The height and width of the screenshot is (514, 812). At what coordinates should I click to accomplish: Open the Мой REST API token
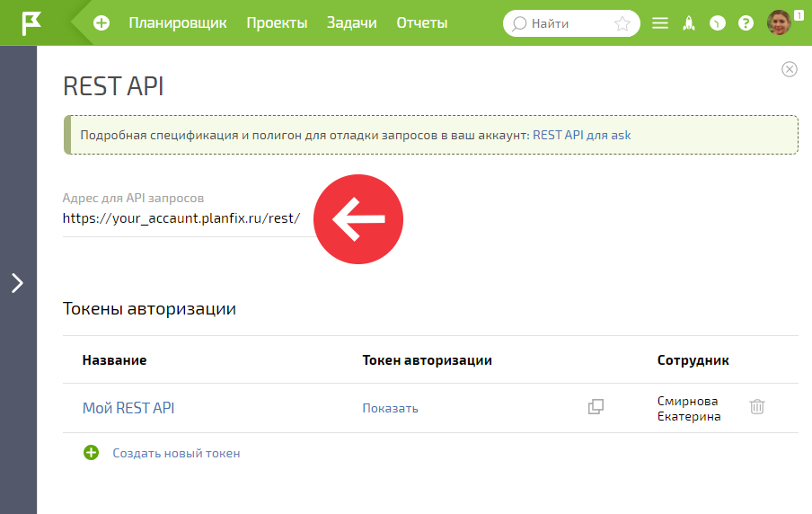[x=128, y=408]
